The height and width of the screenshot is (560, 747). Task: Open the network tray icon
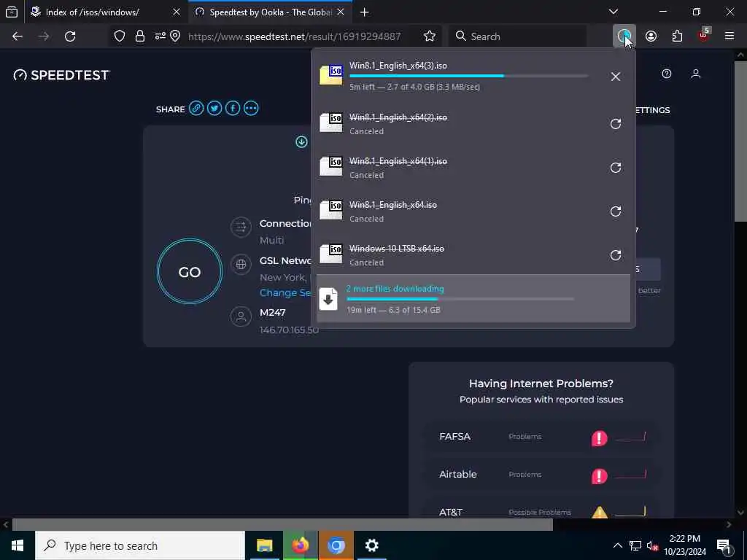(x=635, y=546)
